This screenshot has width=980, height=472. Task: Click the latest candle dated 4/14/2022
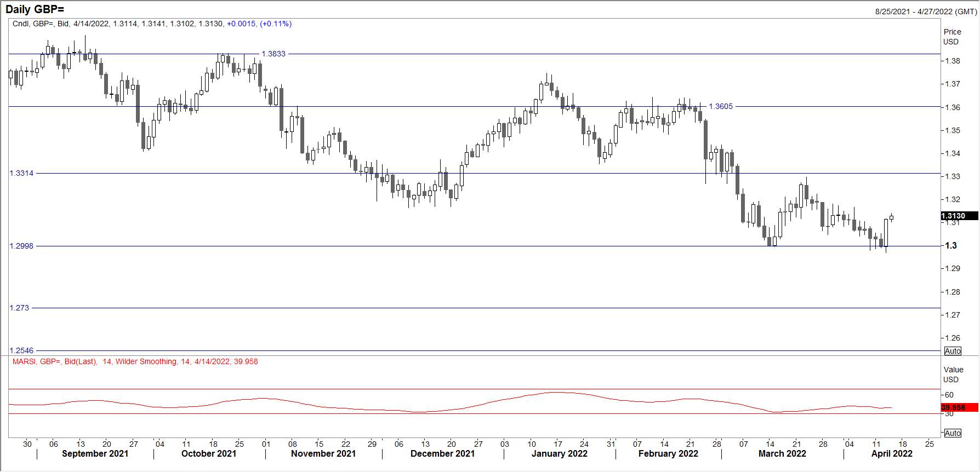pyautogui.click(x=892, y=218)
